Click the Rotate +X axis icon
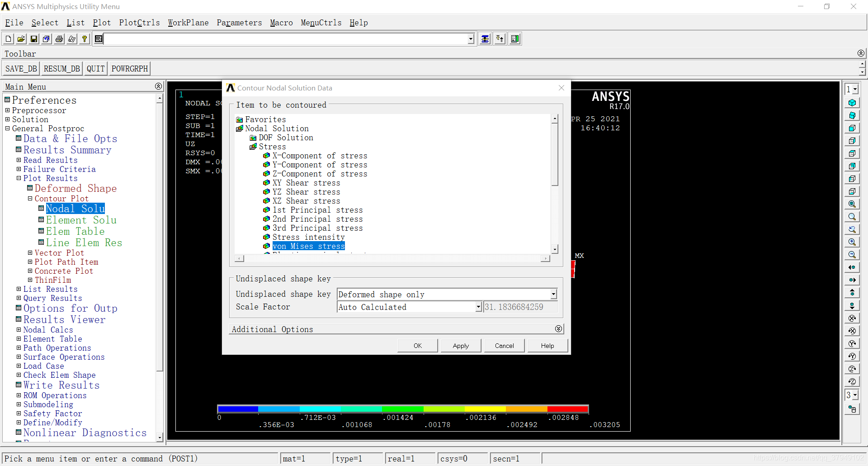This screenshot has width=868, height=466. coord(852,318)
